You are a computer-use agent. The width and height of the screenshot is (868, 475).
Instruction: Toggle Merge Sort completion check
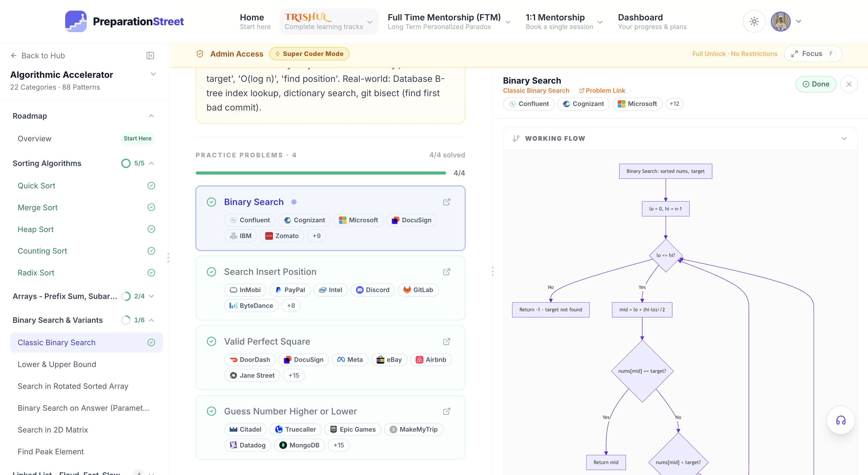point(151,207)
